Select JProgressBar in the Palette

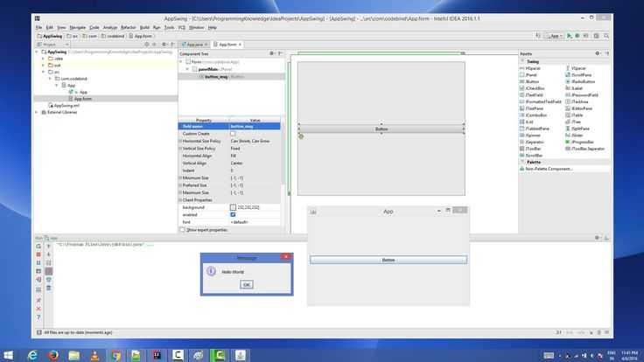[x=583, y=142]
